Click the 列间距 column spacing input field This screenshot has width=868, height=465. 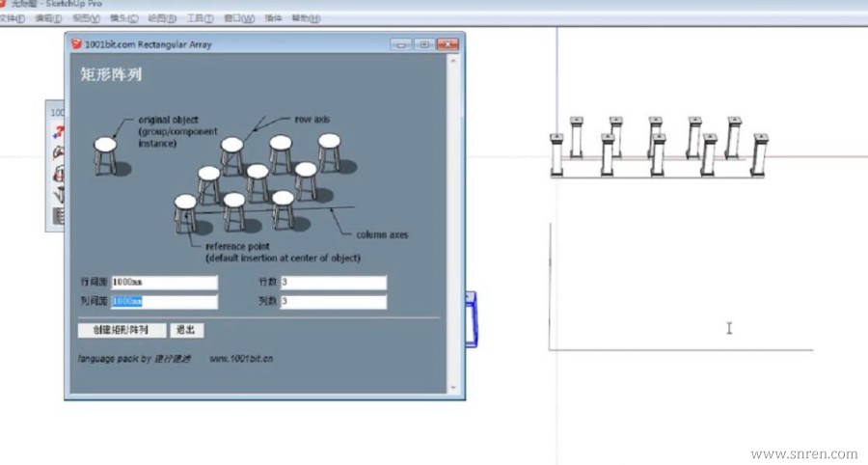164,301
